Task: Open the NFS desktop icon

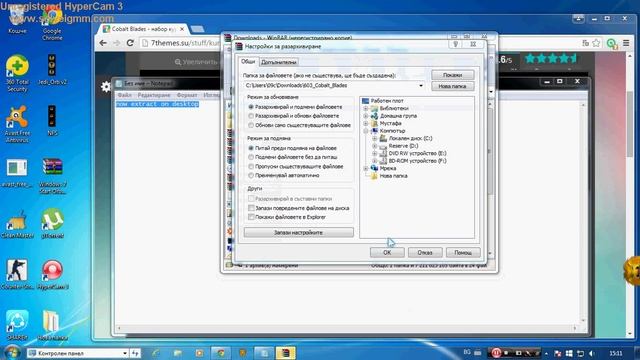Action: click(x=52, y=121)
